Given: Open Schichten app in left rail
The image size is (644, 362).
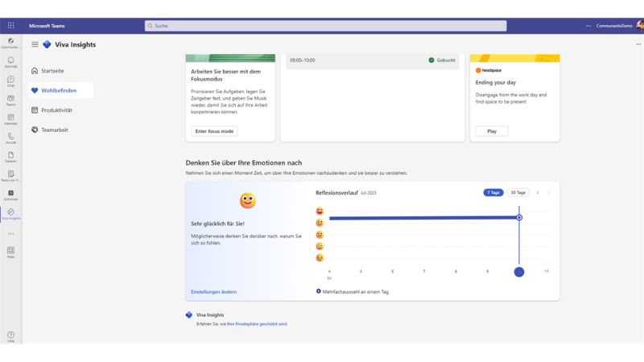Looking at the screenshot, I should 10,195.
